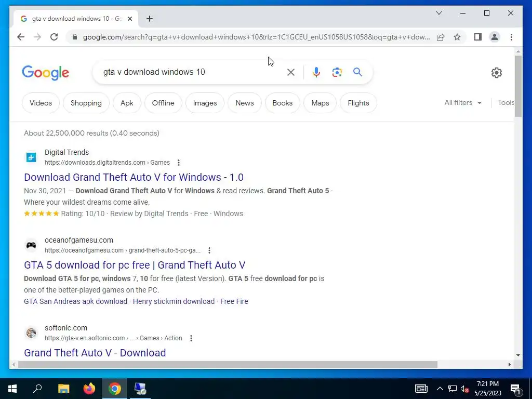
Task: View site information via lock icon
Action: (75, 37)
